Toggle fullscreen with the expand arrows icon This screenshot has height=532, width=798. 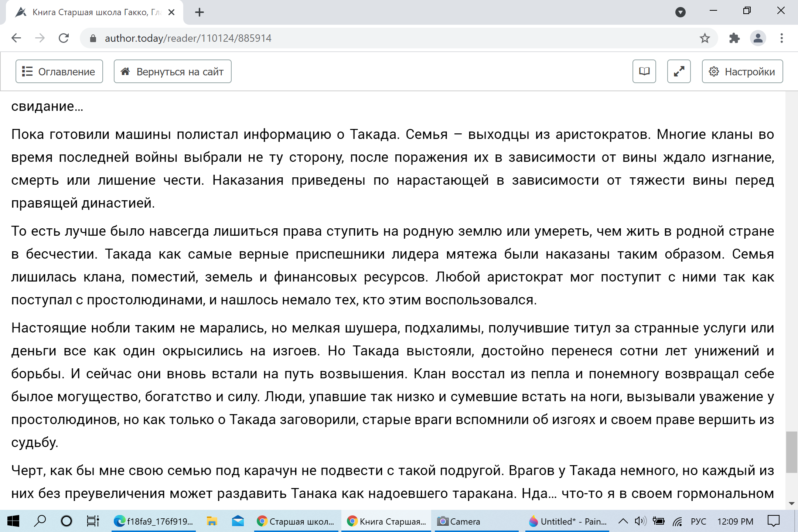pos(679,71)
